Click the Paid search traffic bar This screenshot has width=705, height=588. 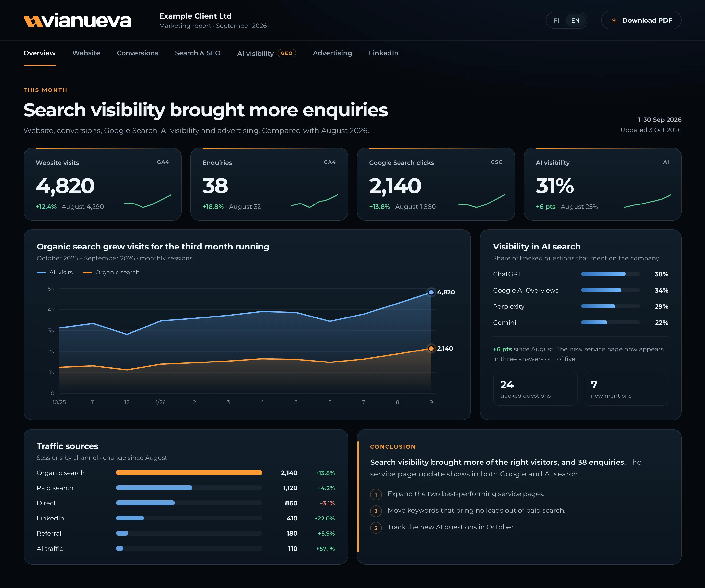(189, 488)
